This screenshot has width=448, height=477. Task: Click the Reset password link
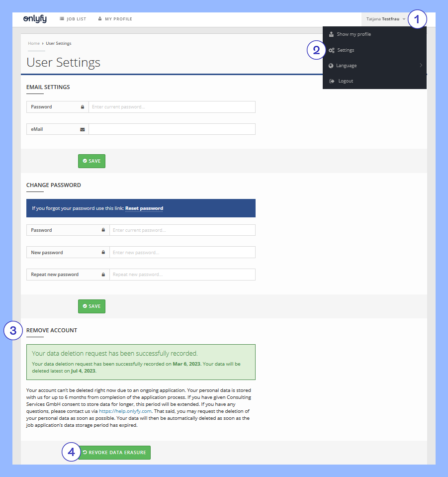pos(144,208)
